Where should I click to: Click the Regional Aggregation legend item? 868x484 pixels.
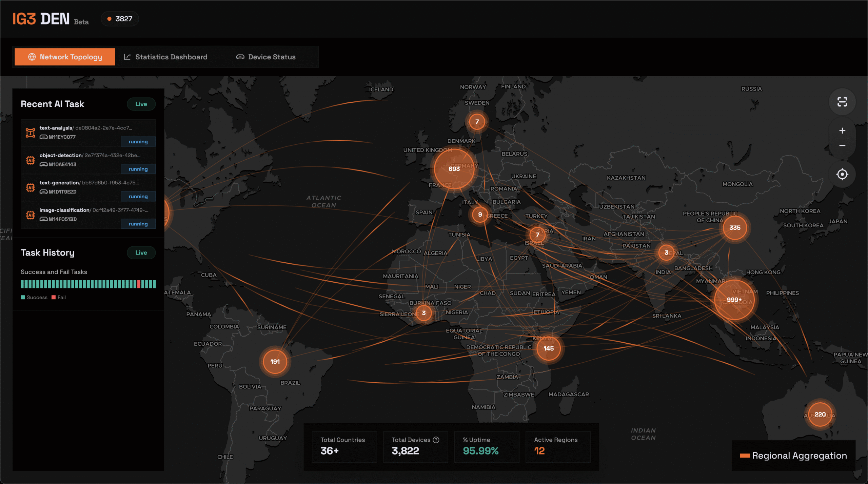pos(793,456)
